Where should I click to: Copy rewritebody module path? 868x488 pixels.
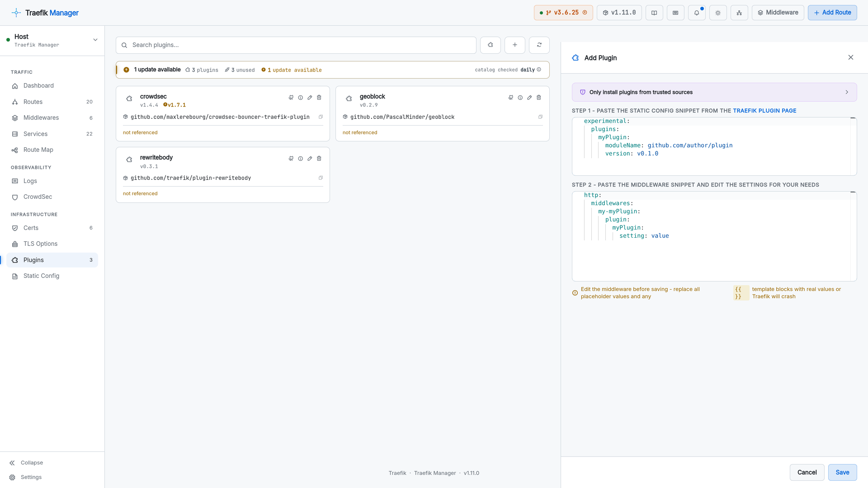pyautogui.click(x=321, y=178)
